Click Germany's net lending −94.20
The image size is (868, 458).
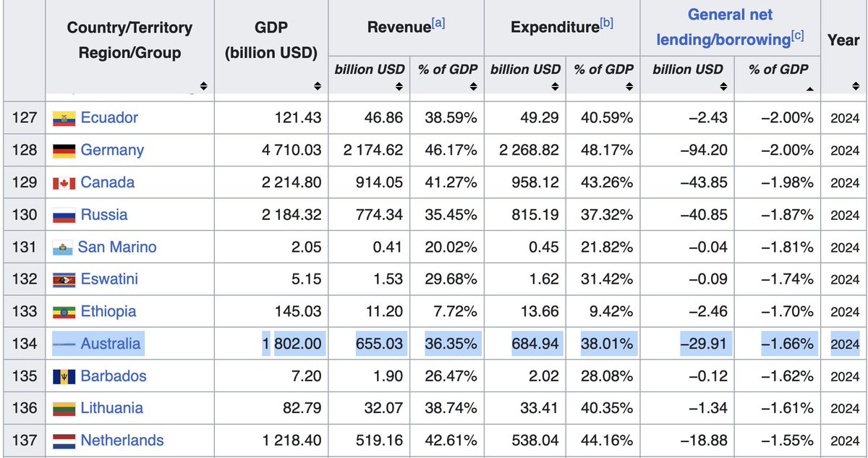pyautogui.click(x=704, y=150)
